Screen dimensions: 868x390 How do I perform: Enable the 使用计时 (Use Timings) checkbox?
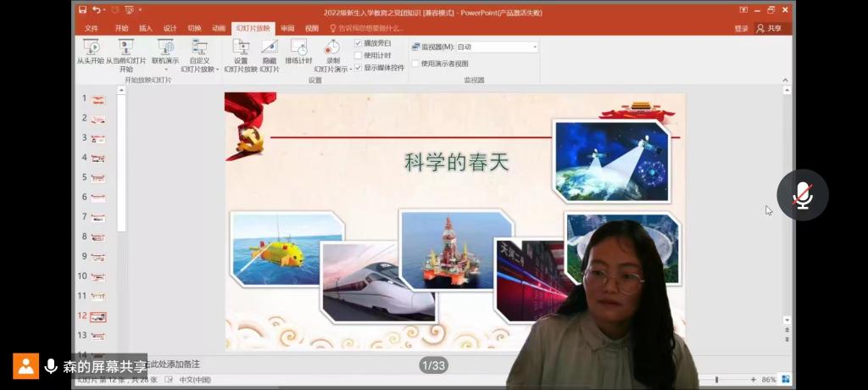point(359,55)
